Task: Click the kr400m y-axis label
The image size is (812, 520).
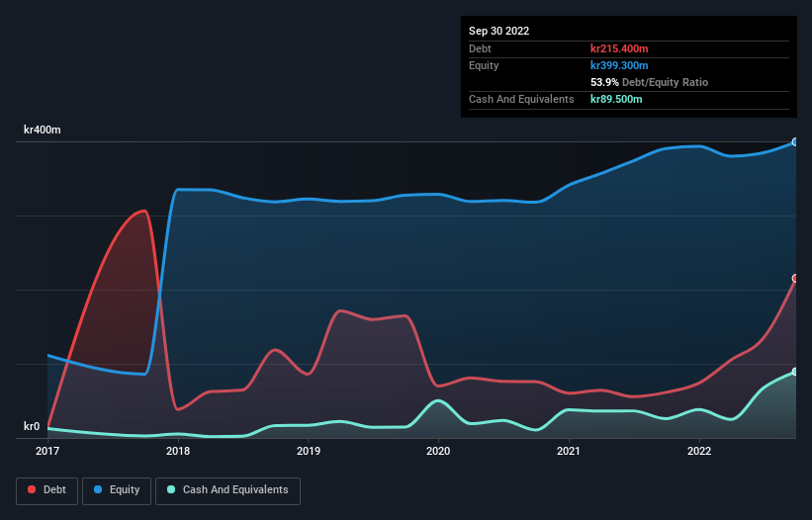Action: point(42,130)
